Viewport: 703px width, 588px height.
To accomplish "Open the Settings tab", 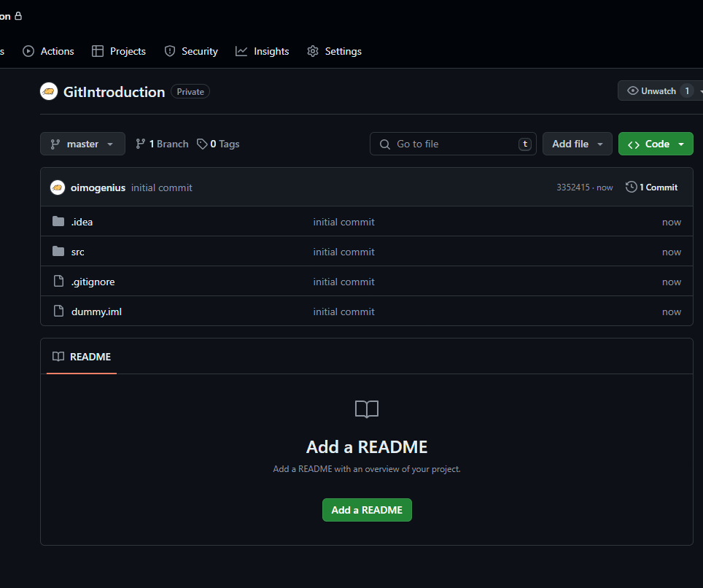I will 335,51.
